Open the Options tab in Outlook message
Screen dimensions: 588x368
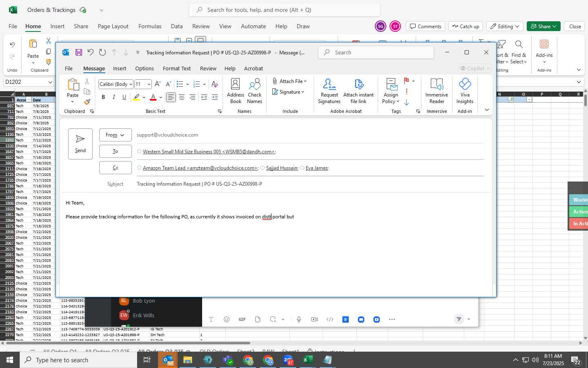pos(145,68)
